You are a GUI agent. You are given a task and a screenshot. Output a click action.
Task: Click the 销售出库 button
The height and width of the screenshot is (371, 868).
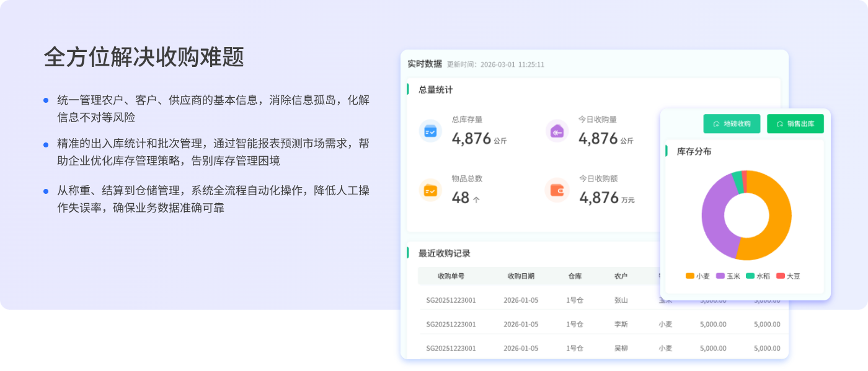pyautogui.click(x=795, y=124)
